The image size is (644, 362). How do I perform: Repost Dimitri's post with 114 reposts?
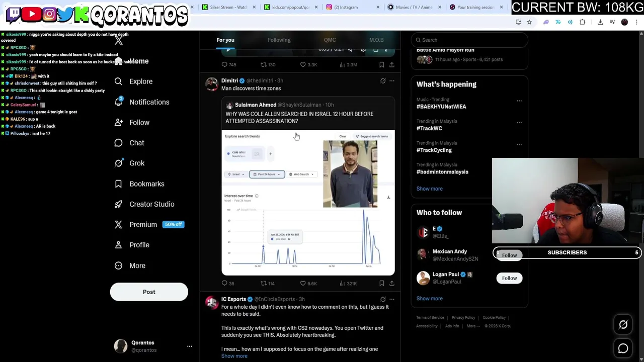[268, 284]
